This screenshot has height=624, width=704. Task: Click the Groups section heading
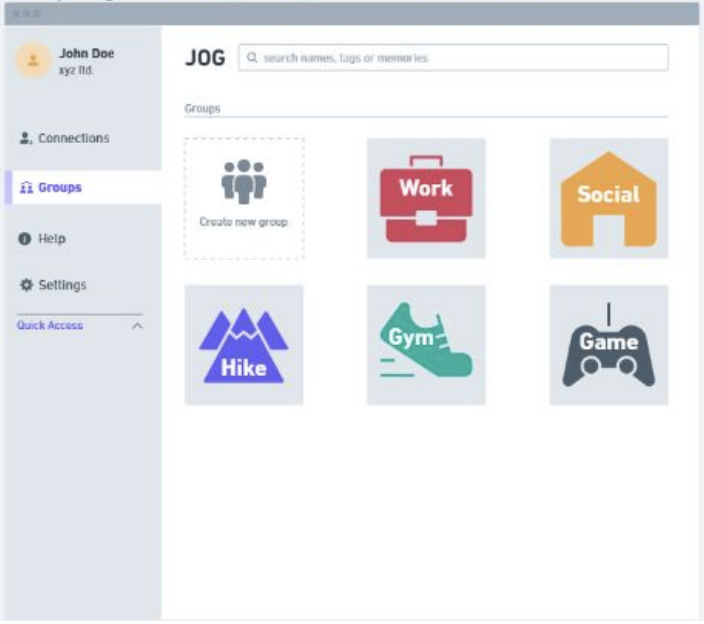[x=202, y=108]
